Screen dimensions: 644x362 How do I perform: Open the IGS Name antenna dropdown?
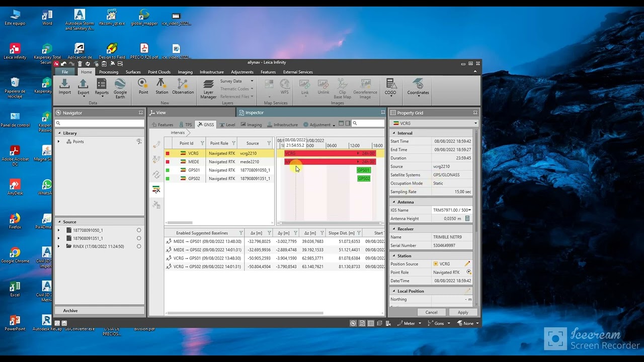coord(469,210)
